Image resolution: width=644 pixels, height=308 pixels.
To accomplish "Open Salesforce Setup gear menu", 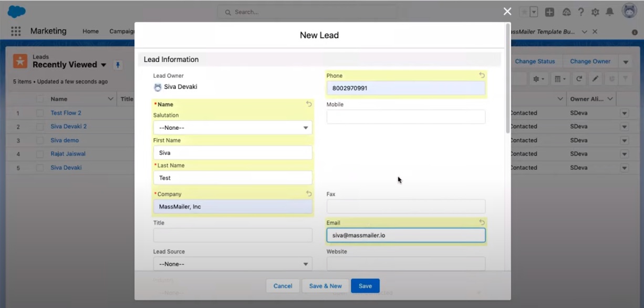I will click(595, 12).
